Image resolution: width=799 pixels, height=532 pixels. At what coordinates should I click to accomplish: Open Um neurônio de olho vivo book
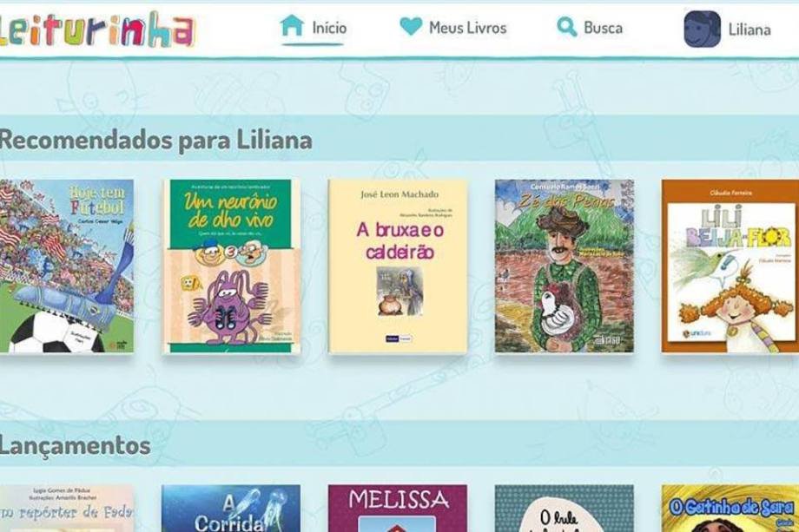(x=231, y=266)
